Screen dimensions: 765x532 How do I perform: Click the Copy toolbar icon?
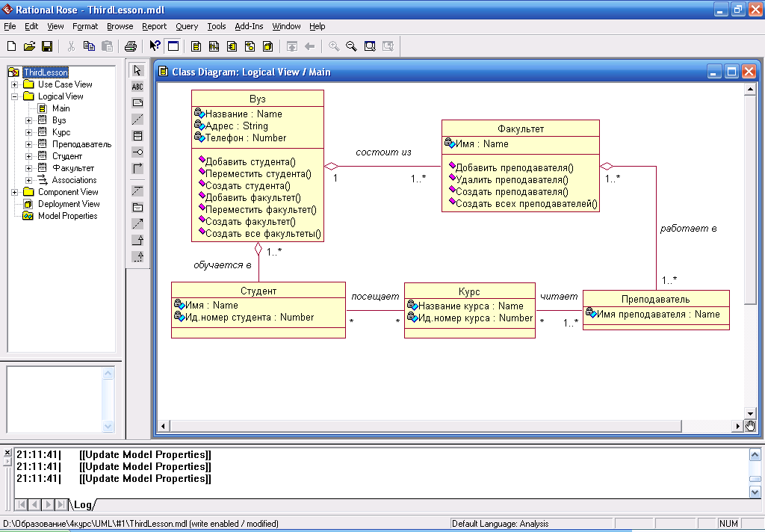(x=89, y=46)
